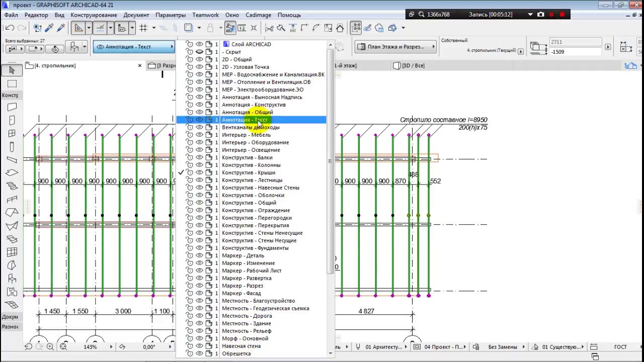Click the scissors trim tool icon
Viewport: 644px width, 362px height.
click(269, 28)
